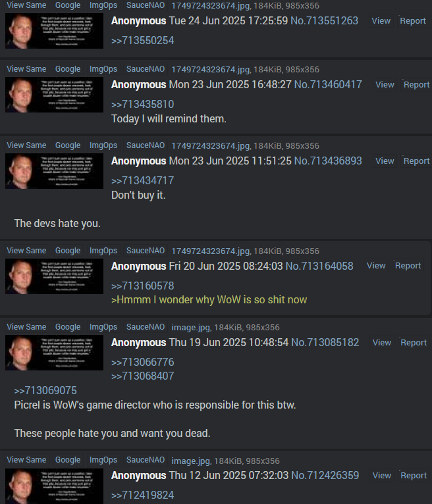Open thumbnail on post No.713436893
Viewport: 432px width, 504px height.
(x=54, y=171)
